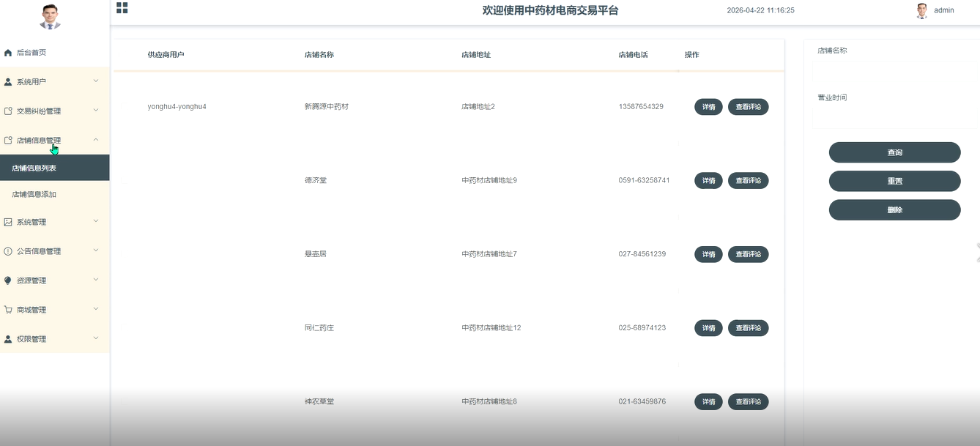
Task: Click 查看评论 for 神农草堂
Action: 748,401
